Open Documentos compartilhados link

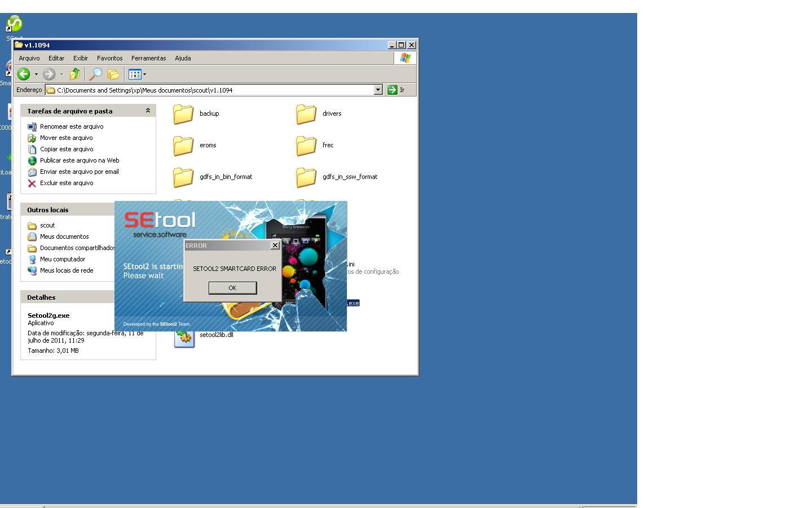coord(77,248)
